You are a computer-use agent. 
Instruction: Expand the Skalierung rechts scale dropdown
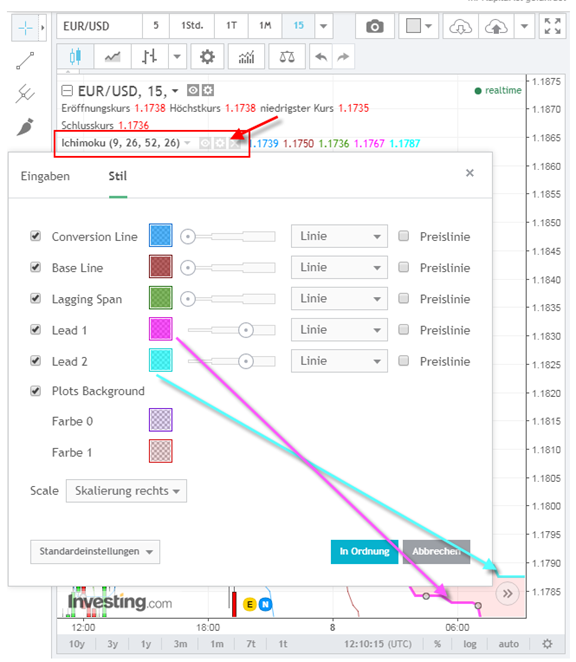click(126, 491)
